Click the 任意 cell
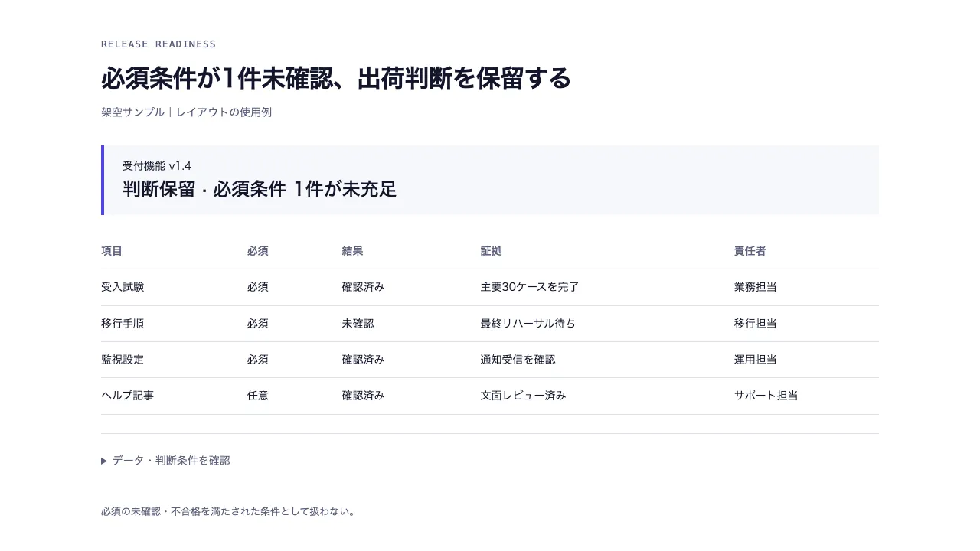980x551 pixels. [258, 396]
